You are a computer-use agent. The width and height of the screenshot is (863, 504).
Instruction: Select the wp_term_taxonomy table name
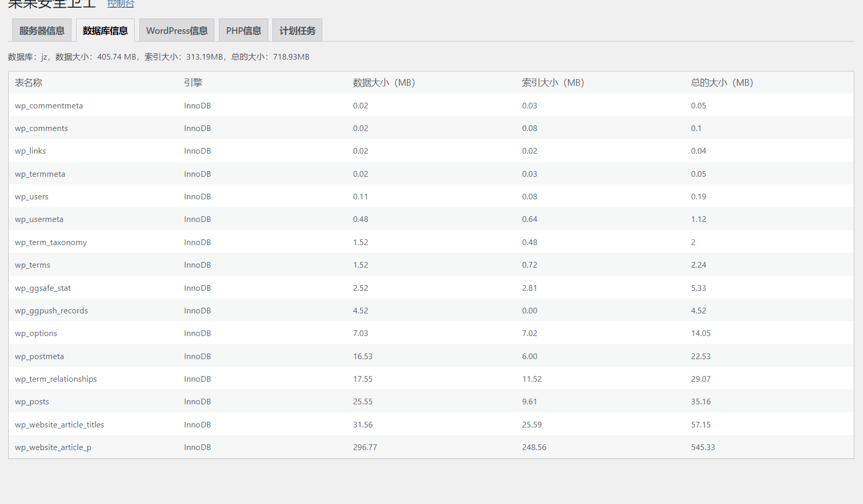(x=51, y=242)
